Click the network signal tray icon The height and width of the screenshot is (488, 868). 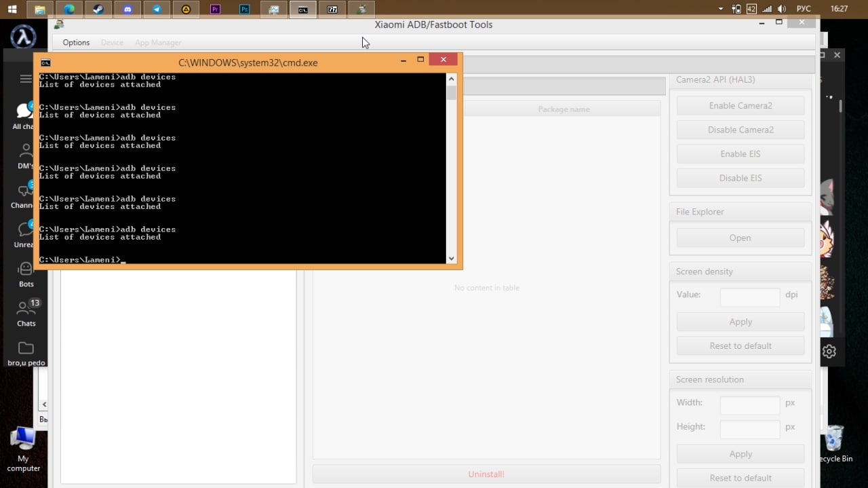pos(767,10)
